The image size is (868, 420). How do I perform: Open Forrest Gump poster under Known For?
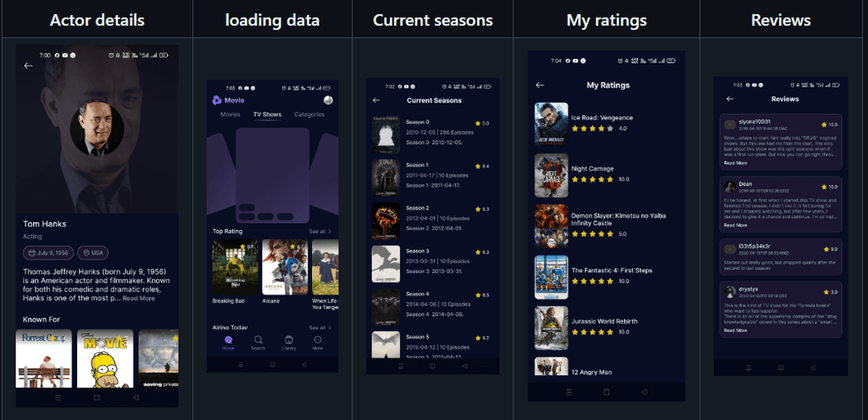click(44, 359)
